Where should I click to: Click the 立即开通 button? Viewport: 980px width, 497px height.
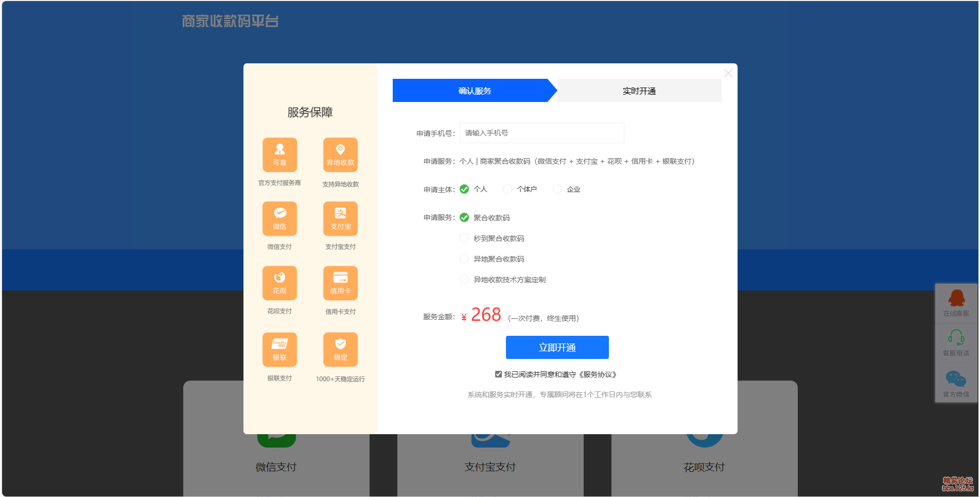tap(557, 347)
